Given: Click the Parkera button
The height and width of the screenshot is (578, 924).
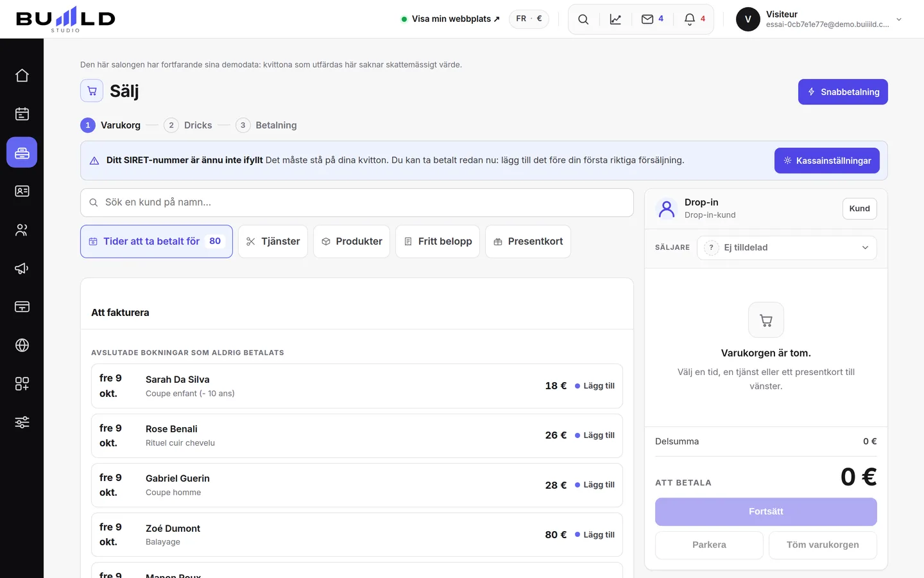Looking at the screenshot, I should (709, 545).
